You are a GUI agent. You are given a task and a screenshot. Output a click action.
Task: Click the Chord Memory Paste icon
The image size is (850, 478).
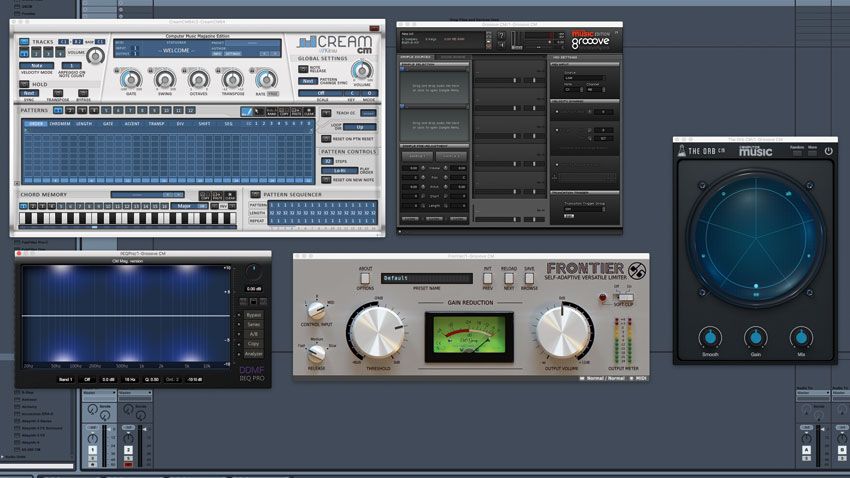[x=217, y=196]
